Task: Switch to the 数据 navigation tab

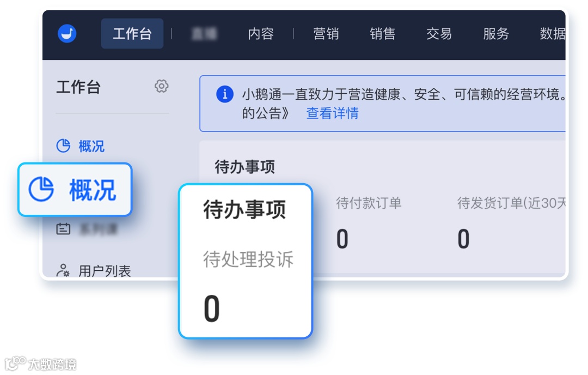Action: tap(553, 34)
